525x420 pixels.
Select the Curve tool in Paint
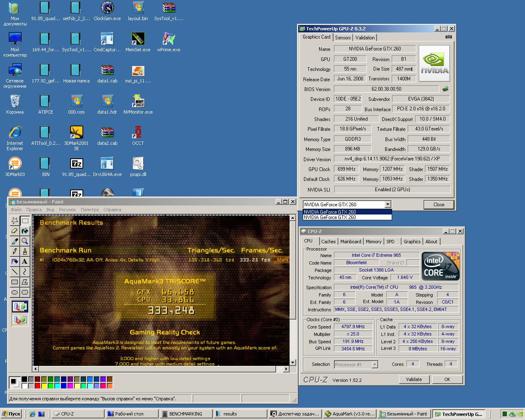pos(25,272)
